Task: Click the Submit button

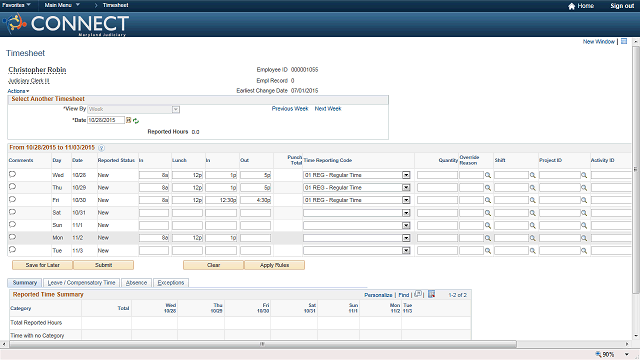Action: [103, 265]
